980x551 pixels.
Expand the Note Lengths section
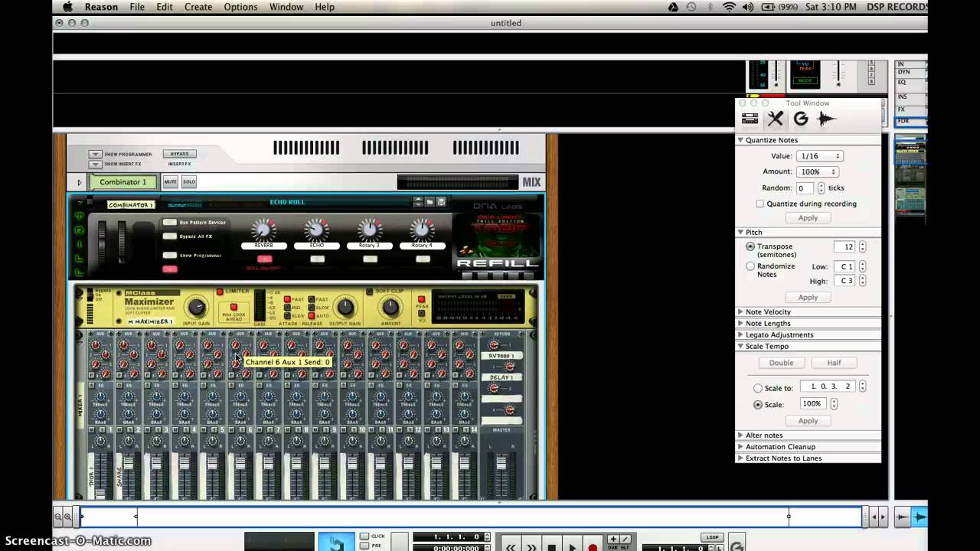click(x=740, y=323)
